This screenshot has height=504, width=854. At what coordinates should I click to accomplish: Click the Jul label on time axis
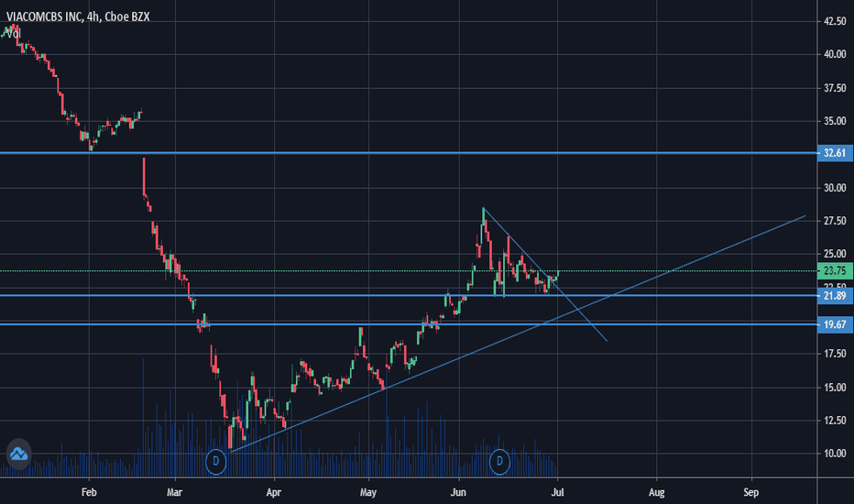557,493
